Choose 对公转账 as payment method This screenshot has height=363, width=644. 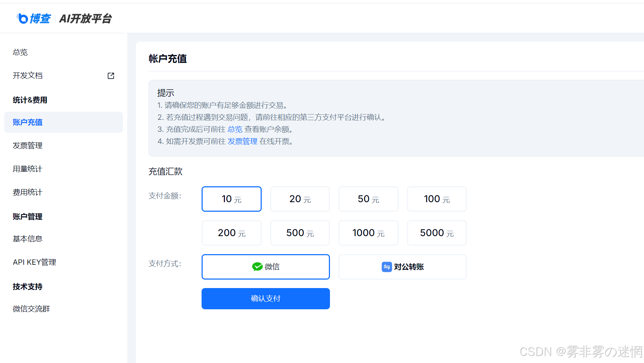[402, 267]
